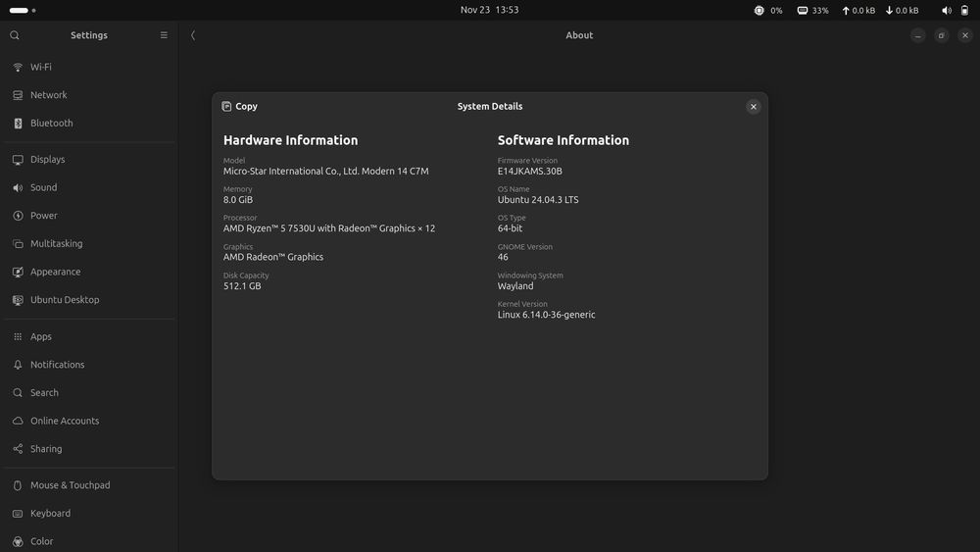Click the graphics value AMD Radeon Graphics

[273, 257]
